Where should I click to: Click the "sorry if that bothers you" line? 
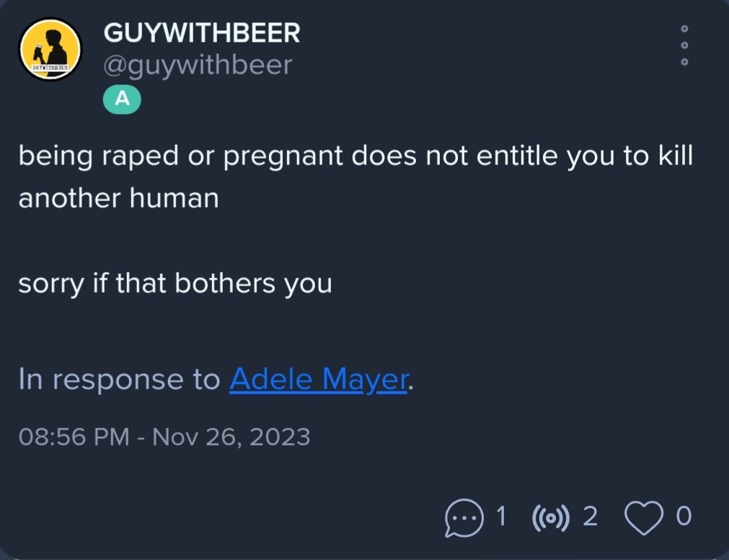[175, 283]
